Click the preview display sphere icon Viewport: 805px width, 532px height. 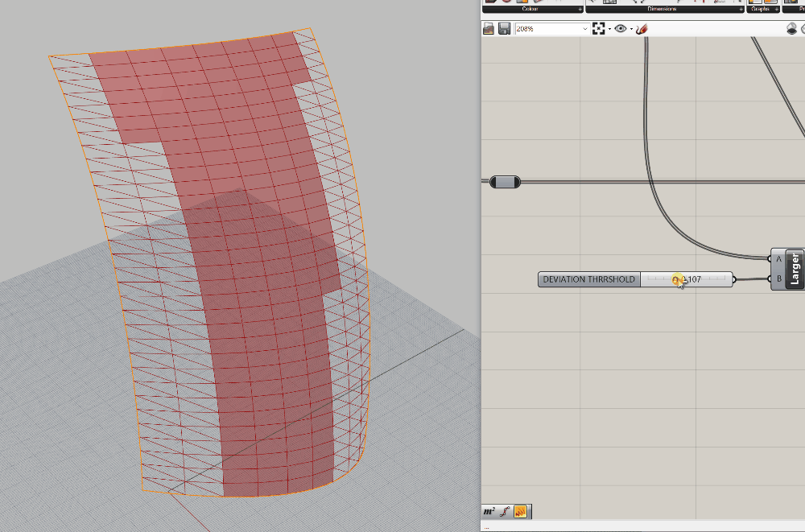(791, 29)
